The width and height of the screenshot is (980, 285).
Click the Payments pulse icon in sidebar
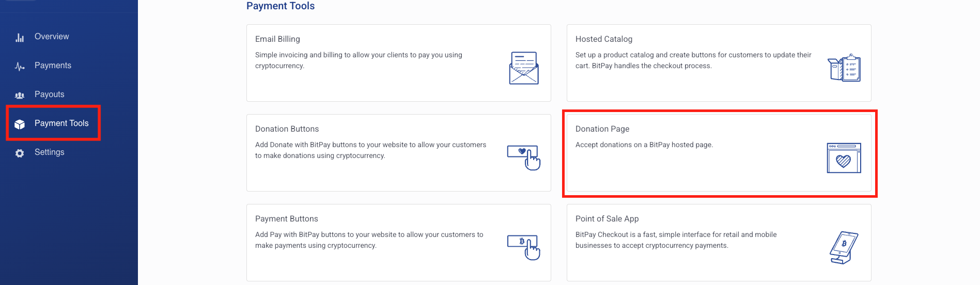coord(20,66)
